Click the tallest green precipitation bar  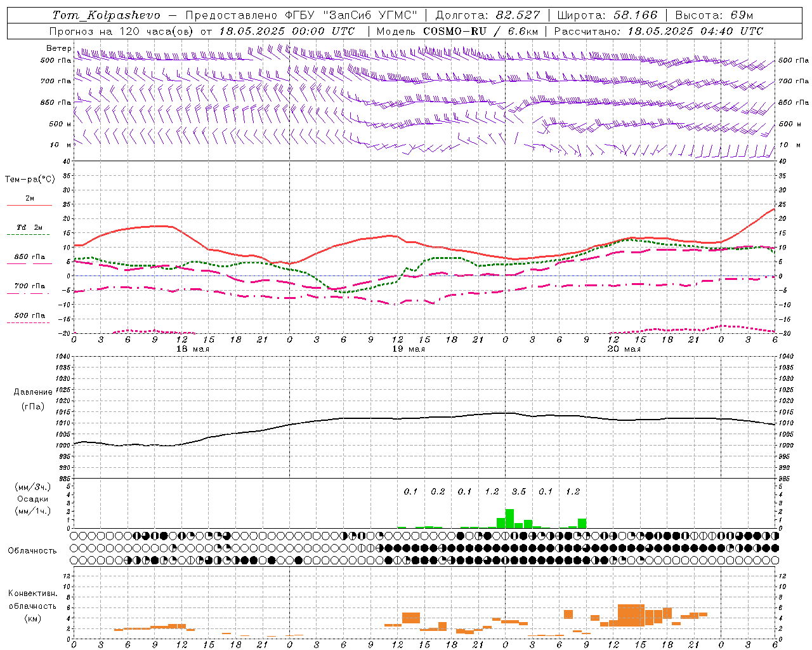pyautogui.click(x=509, y=519)
